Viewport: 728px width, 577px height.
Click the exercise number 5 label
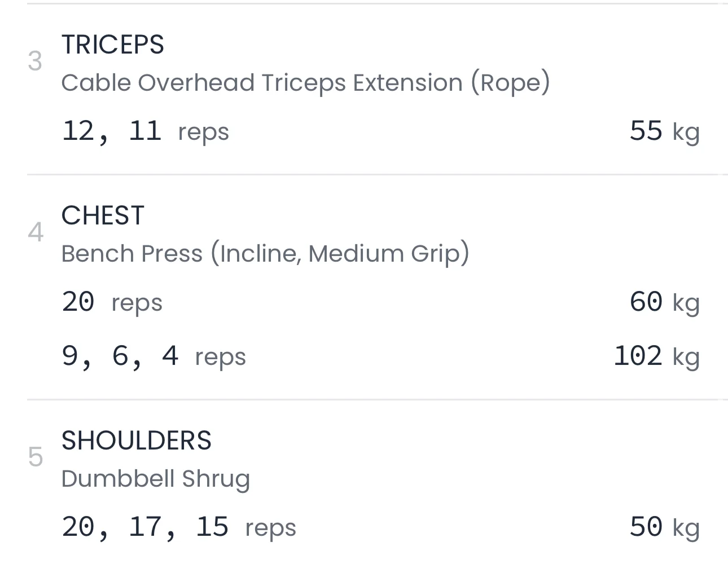(35, 457)
